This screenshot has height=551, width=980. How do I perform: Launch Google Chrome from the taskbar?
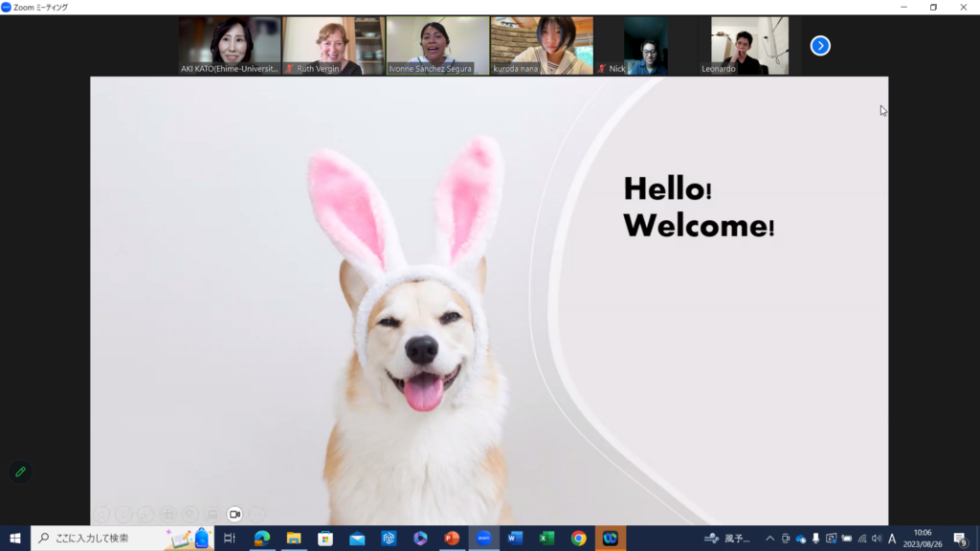point(579,538)
